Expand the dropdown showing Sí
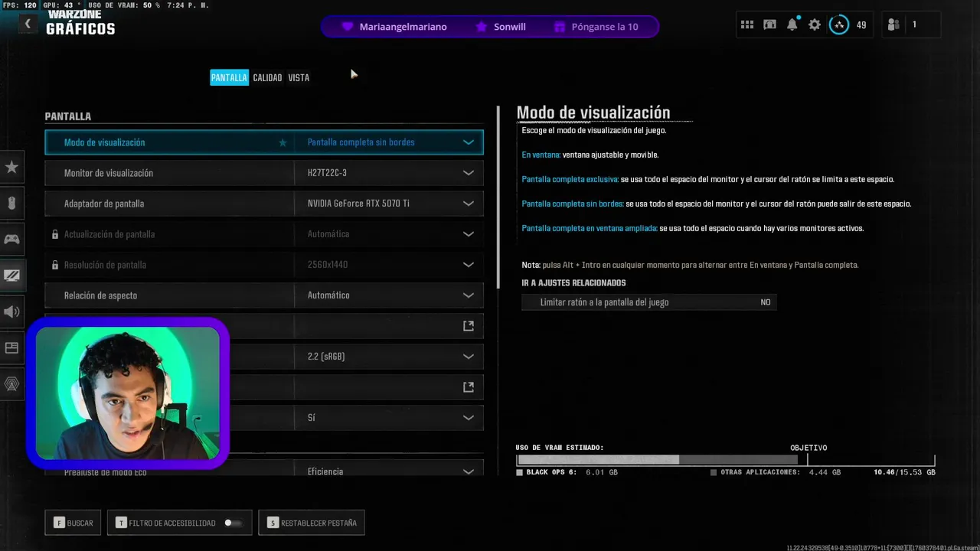Image resolution: width=980 pixels, height=551 pixels. pos(469,418)
